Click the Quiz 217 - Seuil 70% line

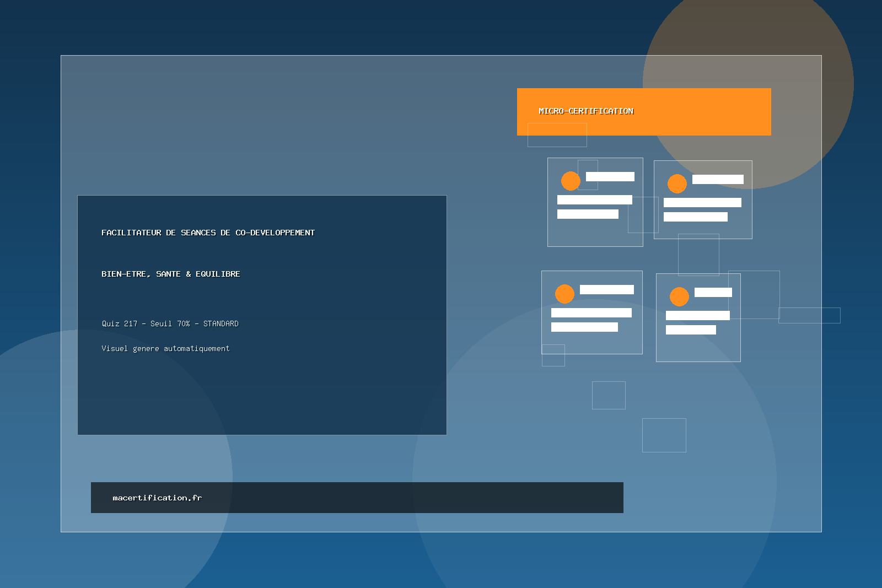(170, 323)
